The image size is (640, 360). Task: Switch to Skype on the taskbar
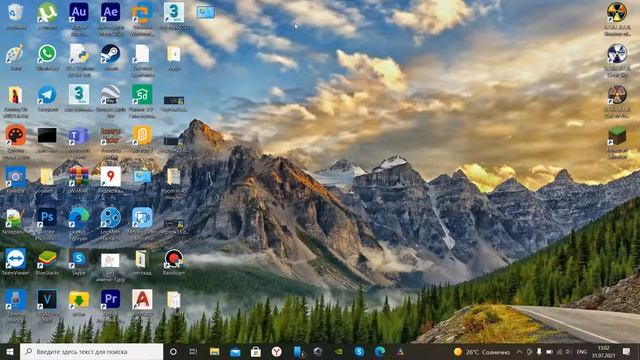click(359, 351)
